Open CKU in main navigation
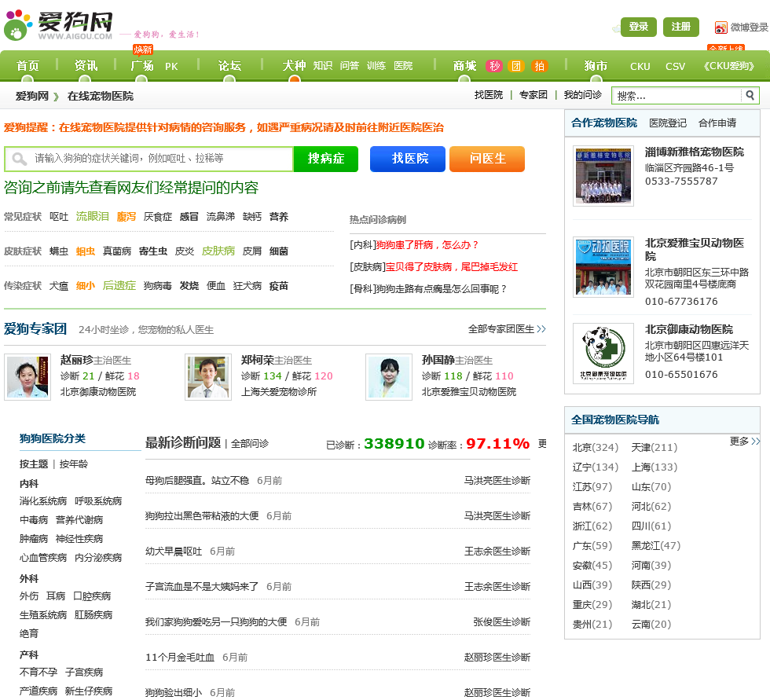The height and width of the screenshot is (700, 770). point(640,66)
